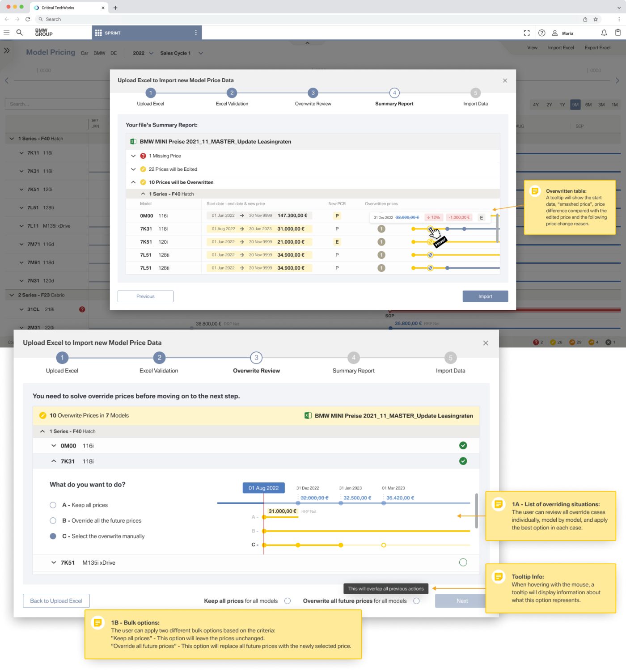
Task: Bookmark page with star icon
Action: [596, 19]
